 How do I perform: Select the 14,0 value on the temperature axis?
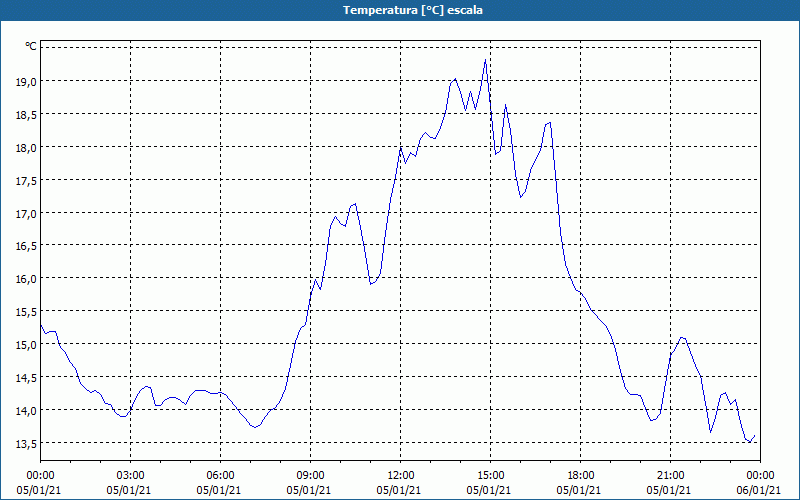(26, 410)
